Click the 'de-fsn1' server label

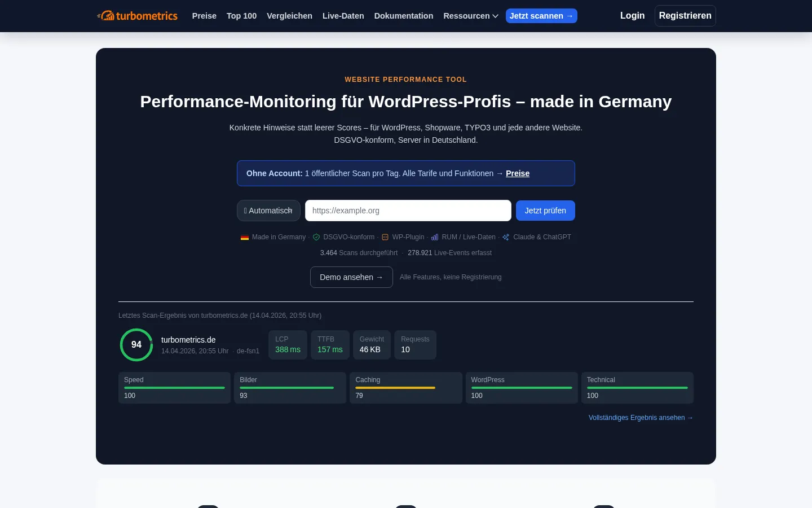coord(248,351)
